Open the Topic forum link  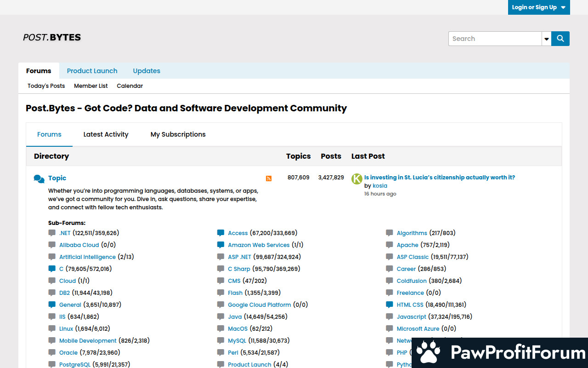57,178
